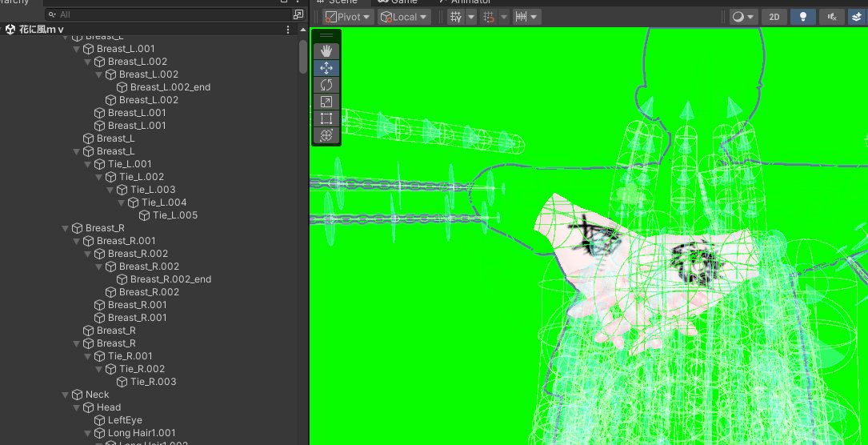This screenshot has width=868, height=445.
Task: Click the Unity scene icon next to 花に風ｍｖ
Action: click(x=10, y=30)
